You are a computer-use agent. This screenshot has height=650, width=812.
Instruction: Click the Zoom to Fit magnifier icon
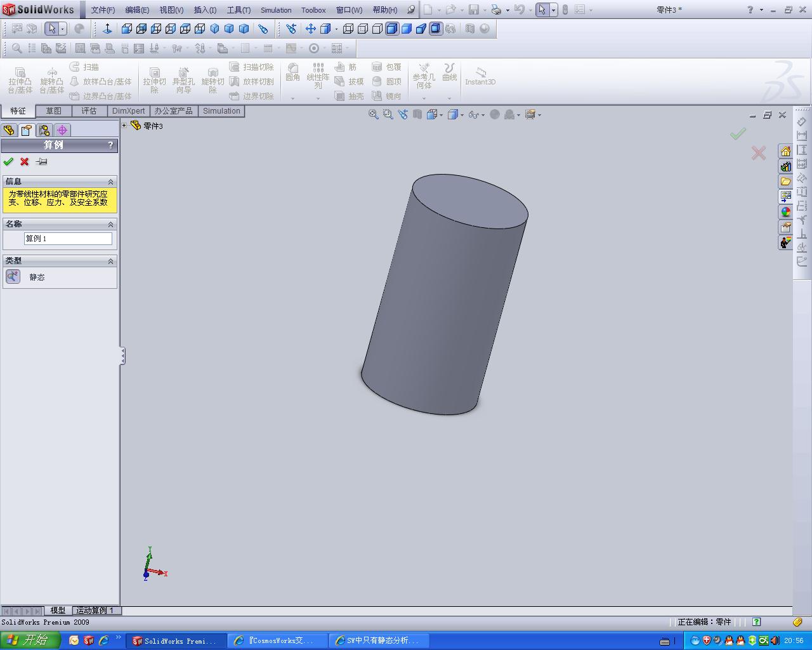click(x=373, y=114)
